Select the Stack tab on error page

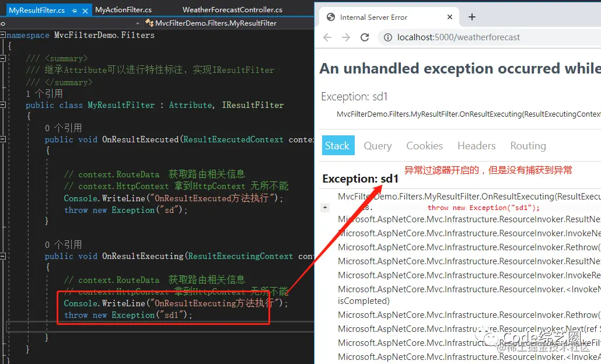point(338,146)
